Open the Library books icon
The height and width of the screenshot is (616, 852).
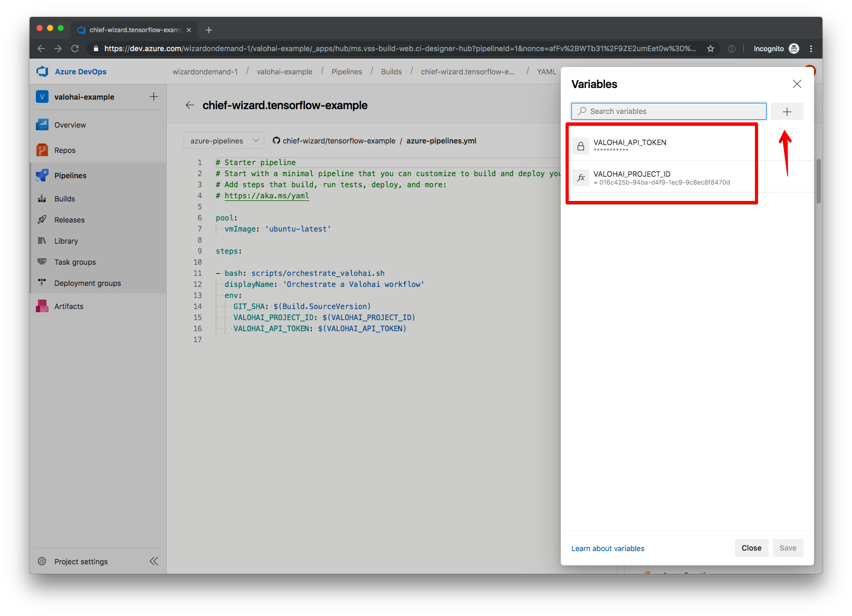click(x=42, y=241)
